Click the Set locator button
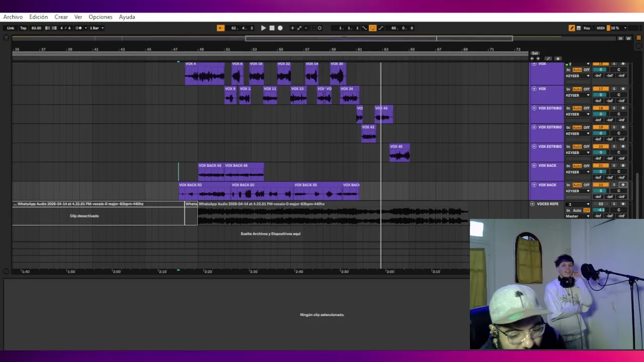Viewport: 644px width, 362px height. tap(535, 53)
